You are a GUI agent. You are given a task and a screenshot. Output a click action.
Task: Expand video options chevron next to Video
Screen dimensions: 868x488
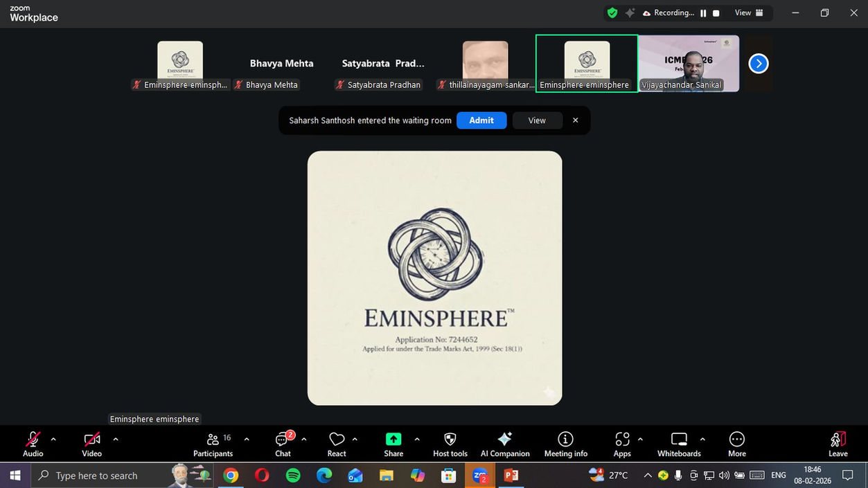point(115,439)
